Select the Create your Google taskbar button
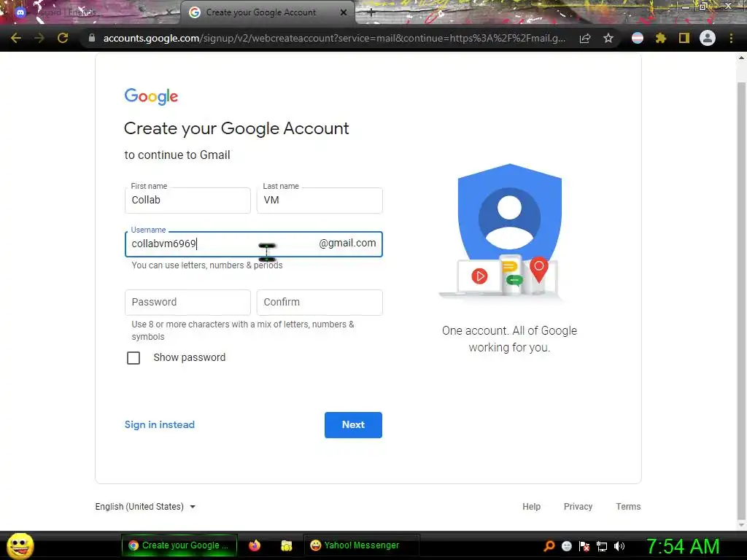The width and height of the screenshot is (747, 560). coord(179,545)
